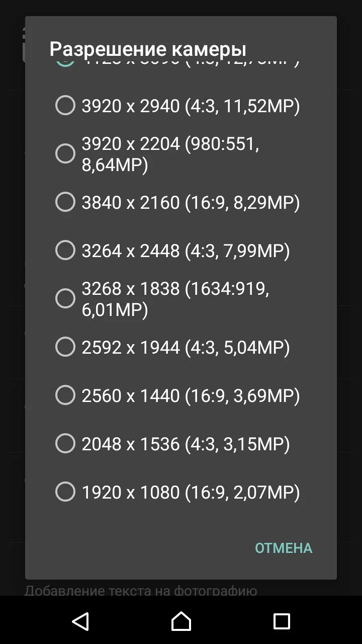Click the 11,52MP resolution label text
Image resolution: width=362 pixels, height=644 pixels.
(x=191, y=106)
